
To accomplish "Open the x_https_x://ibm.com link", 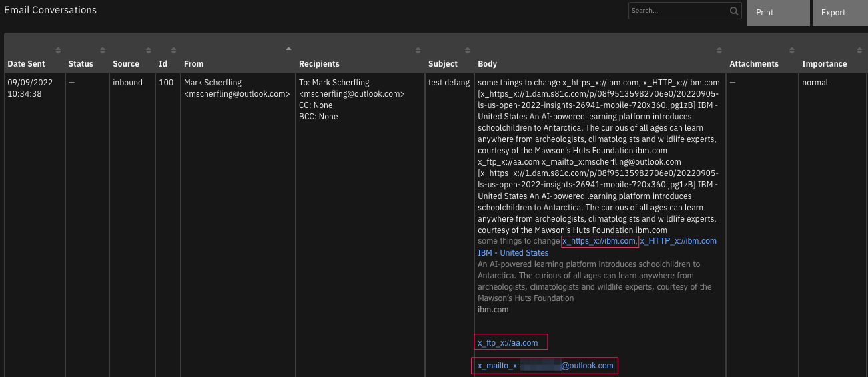I will click(599, 241).
